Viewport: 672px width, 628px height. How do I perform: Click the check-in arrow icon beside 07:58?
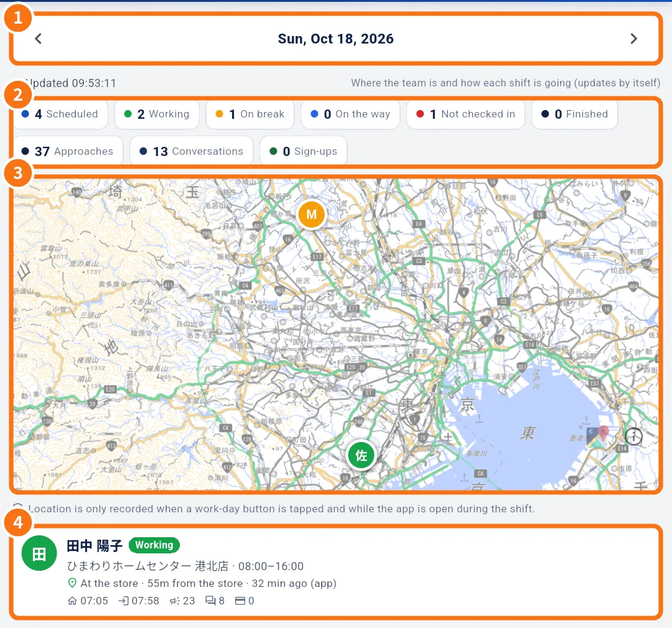click(123, 601)
